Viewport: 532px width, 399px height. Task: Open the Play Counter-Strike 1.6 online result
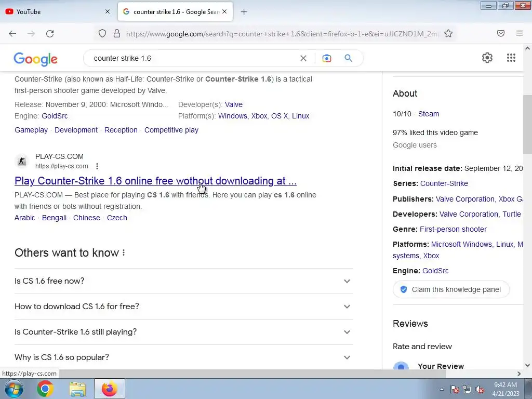155,181
